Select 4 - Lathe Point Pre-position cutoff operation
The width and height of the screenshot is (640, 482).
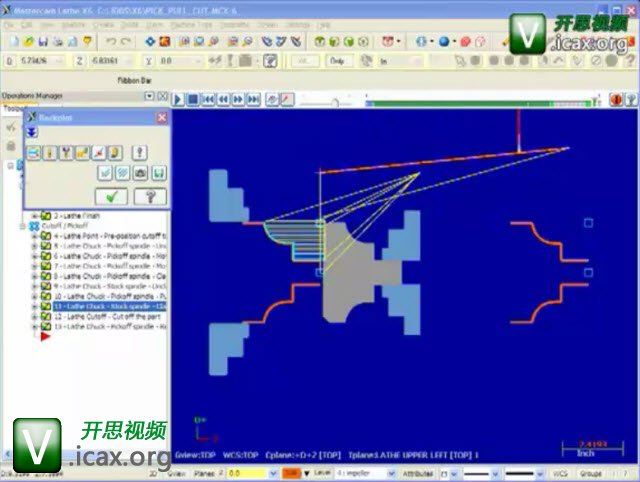coord(110,236)
